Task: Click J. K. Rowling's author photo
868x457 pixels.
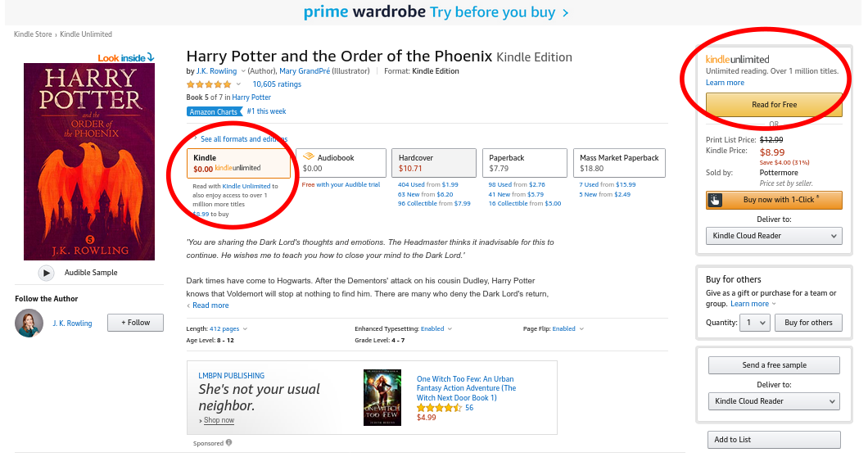Action: (x=29, y=323)
